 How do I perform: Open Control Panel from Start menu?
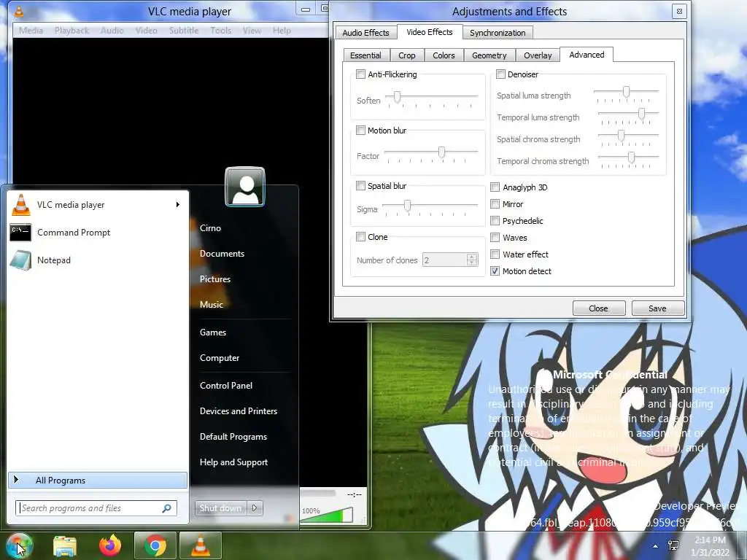click(x=226, y=385)
